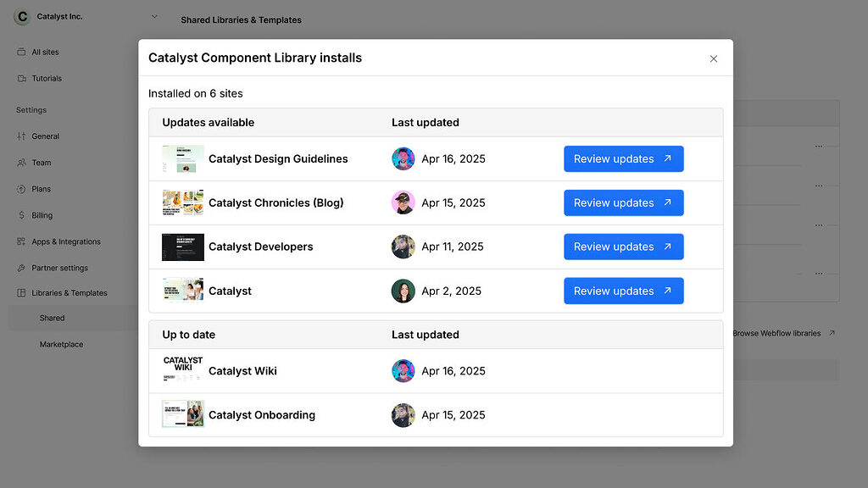The width and height of the screenshot is (868, 488).
Task: Open the more options menu beside first site
Action: pyautogui.click(x=819, y=145)
